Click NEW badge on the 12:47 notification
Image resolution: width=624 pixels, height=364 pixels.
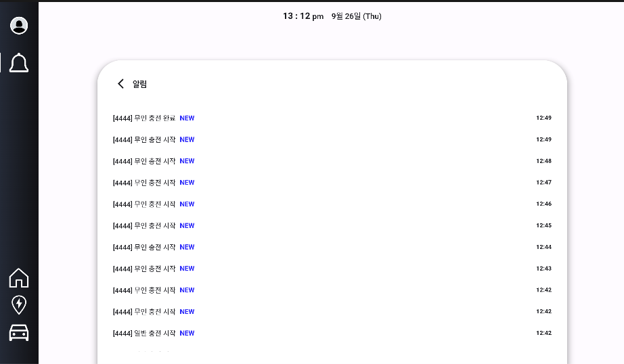187,183
